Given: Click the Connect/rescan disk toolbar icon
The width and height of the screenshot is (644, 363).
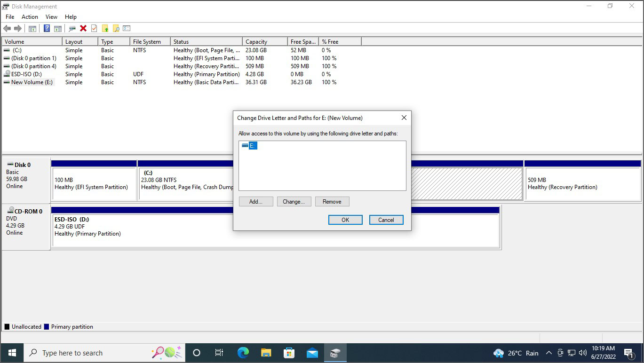Looking at the screenshot, I should click(72, 28).
